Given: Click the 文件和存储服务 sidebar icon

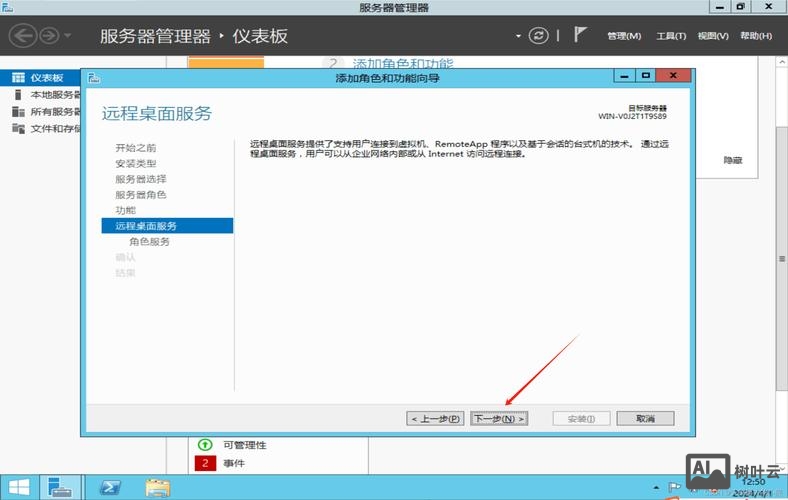Looking at the screenshot, I should pyautogui.click(x=18, y=129).
